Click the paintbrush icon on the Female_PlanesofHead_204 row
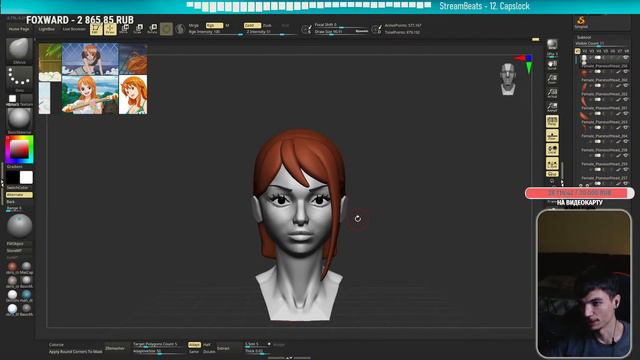The image size is (640, 360). [x=618, y=142]
